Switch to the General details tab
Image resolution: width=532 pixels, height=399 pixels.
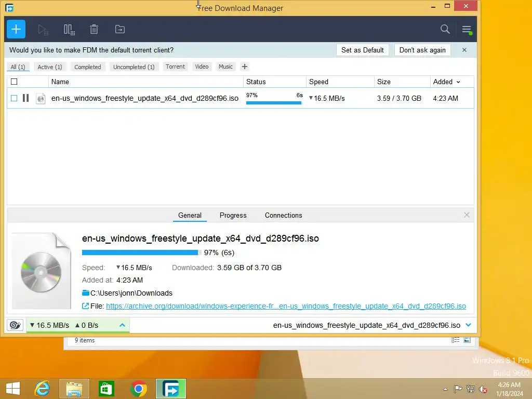click(190, 215)
